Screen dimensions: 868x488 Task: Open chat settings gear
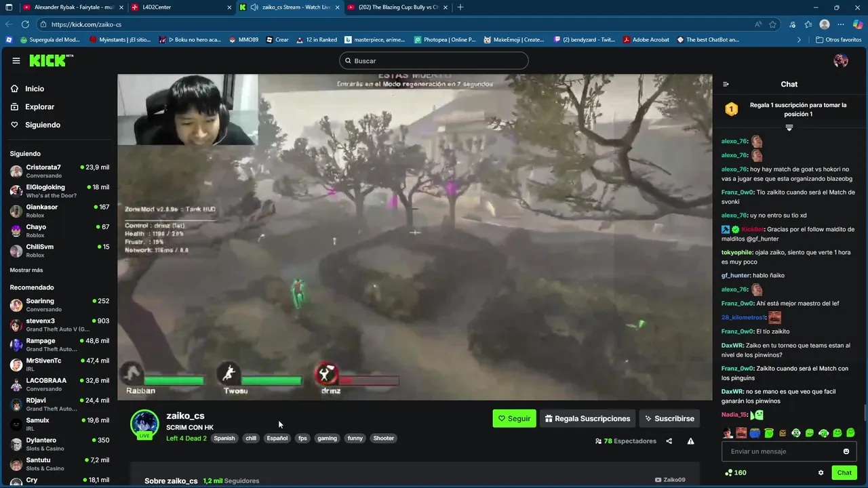[x=821, y=472]
